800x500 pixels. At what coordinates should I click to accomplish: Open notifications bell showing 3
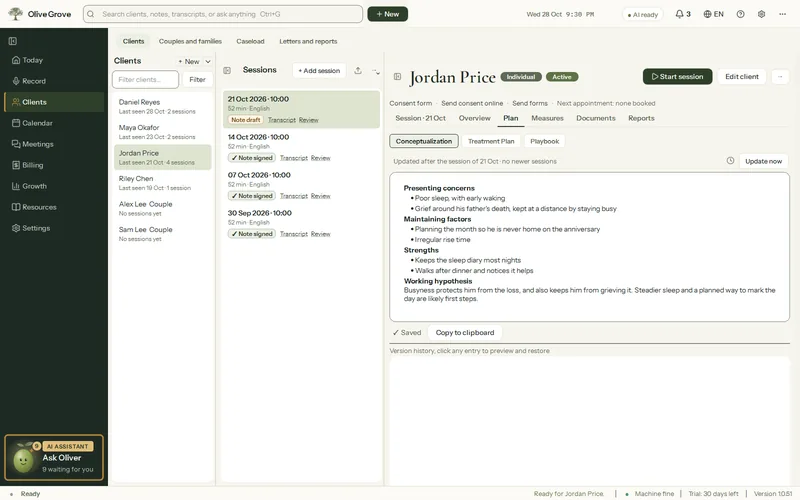point(683,14)
